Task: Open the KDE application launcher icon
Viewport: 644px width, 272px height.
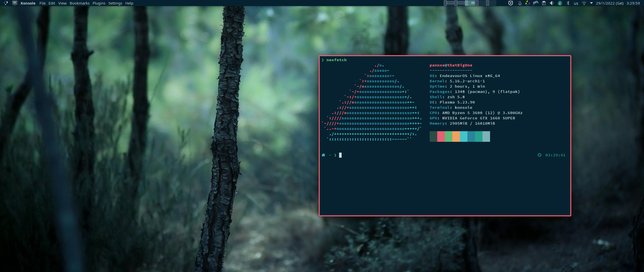Action: [6, 3]
